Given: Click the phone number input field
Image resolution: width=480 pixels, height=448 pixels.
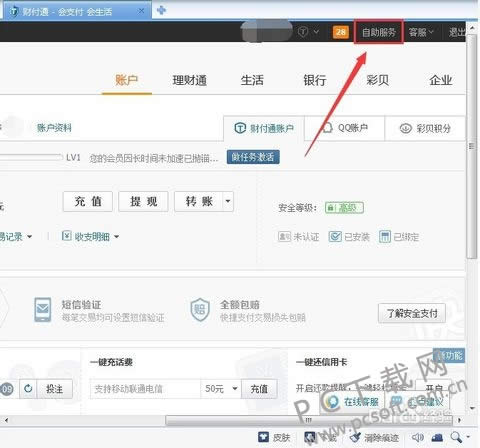Looking at the screenshot, I should 145,389.
